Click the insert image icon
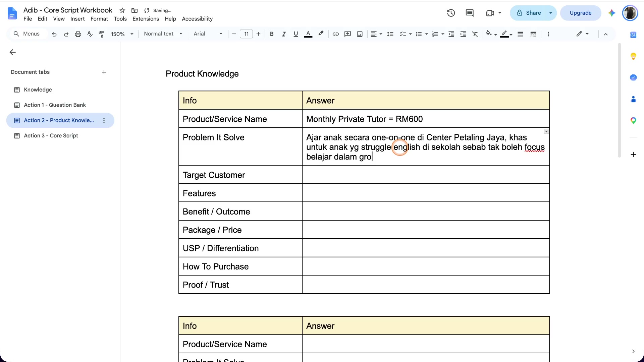This screenshot has width=644, height=362. (360, 34)
